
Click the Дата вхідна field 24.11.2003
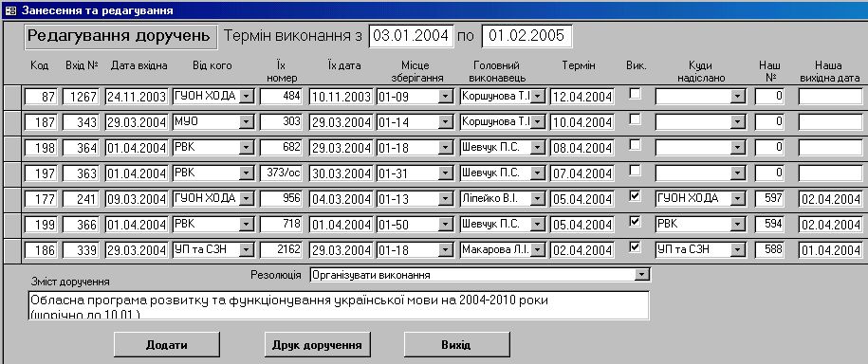137,97
